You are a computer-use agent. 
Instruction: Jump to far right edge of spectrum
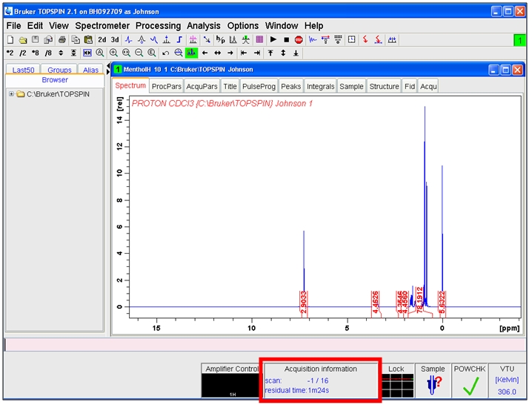(257, 53)
